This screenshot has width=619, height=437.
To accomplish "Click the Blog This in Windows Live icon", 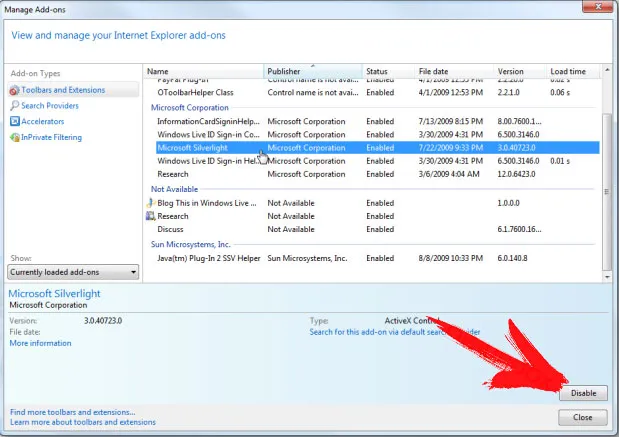I will pos(150,203).
